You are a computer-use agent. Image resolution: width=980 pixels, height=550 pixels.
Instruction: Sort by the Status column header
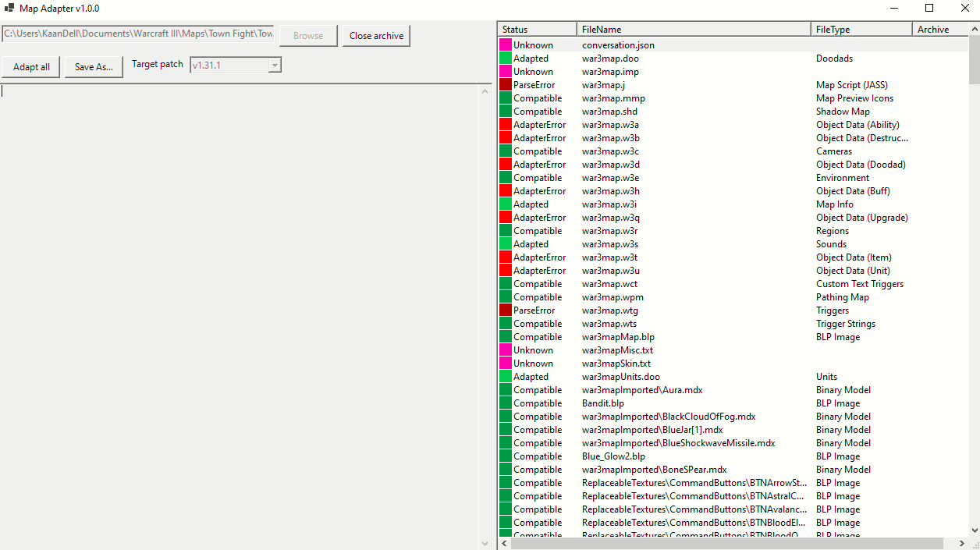point(537,30)
